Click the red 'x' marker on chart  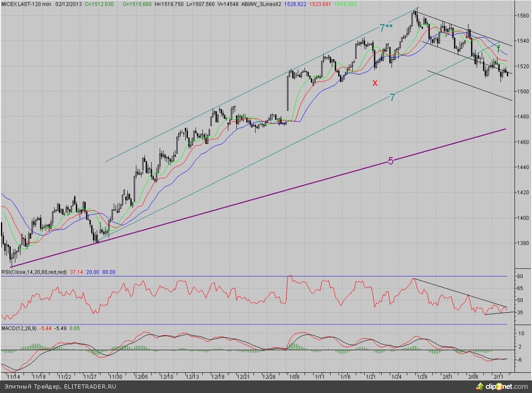coord(375,83)
